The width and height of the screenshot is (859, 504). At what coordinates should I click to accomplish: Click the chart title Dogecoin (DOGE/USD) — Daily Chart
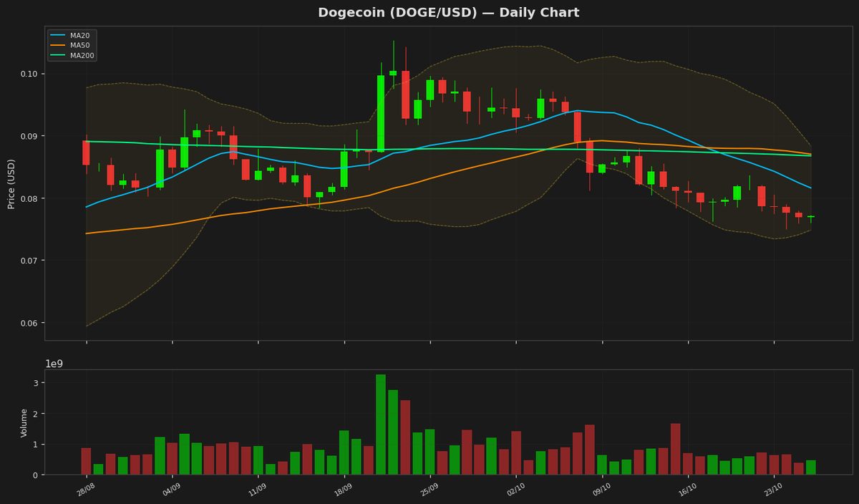(x=449, y=13)
